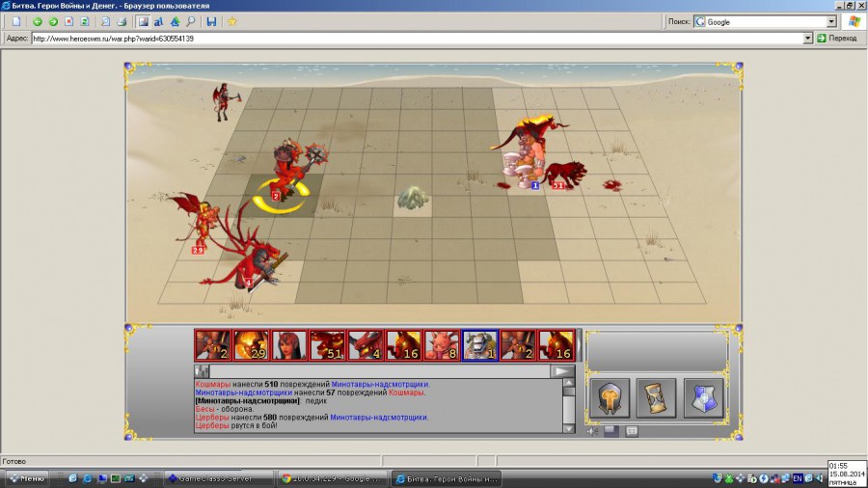868x488 pixels.
Task: Click the Готово status bar text
Action: [x=14, y=461]
